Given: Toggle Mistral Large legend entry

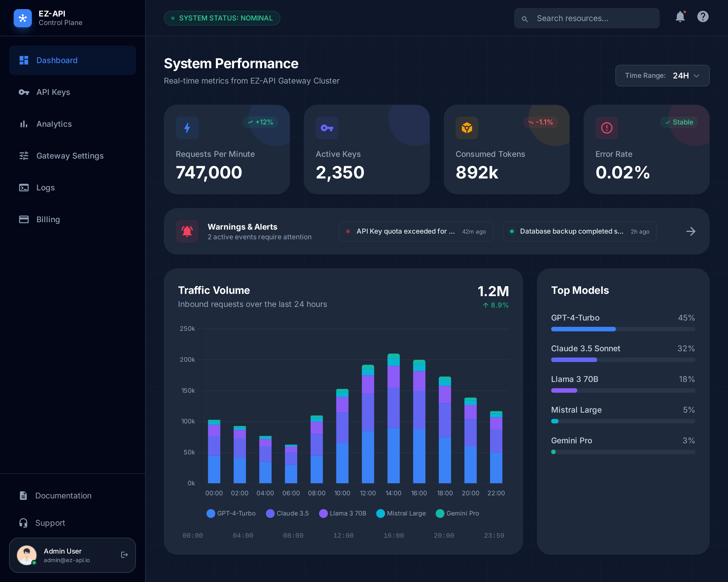Looking at the screenshot, I should [401, 513].
